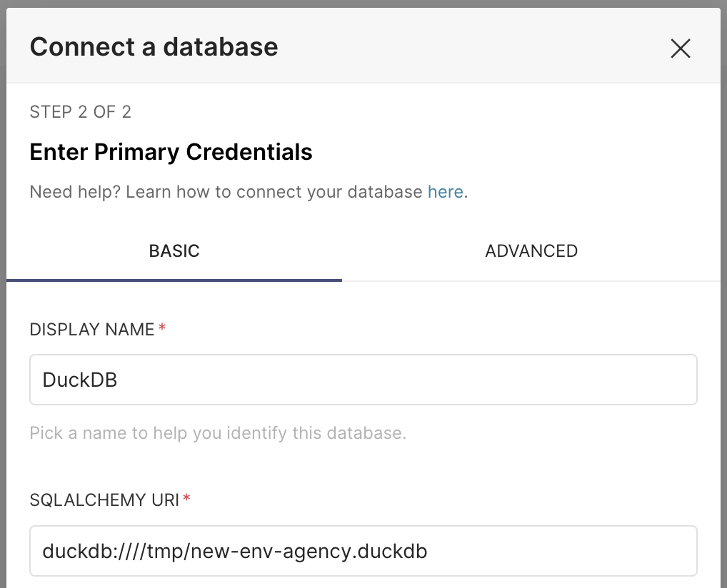Click the blue underline beneath BASIC tab

click(x=174, y=280)
